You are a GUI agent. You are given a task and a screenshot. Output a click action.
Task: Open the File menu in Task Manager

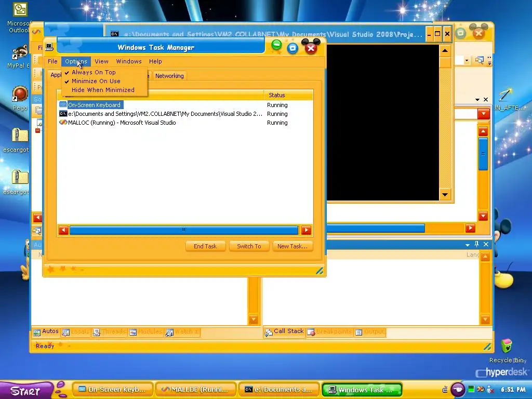tap(52, 61)
